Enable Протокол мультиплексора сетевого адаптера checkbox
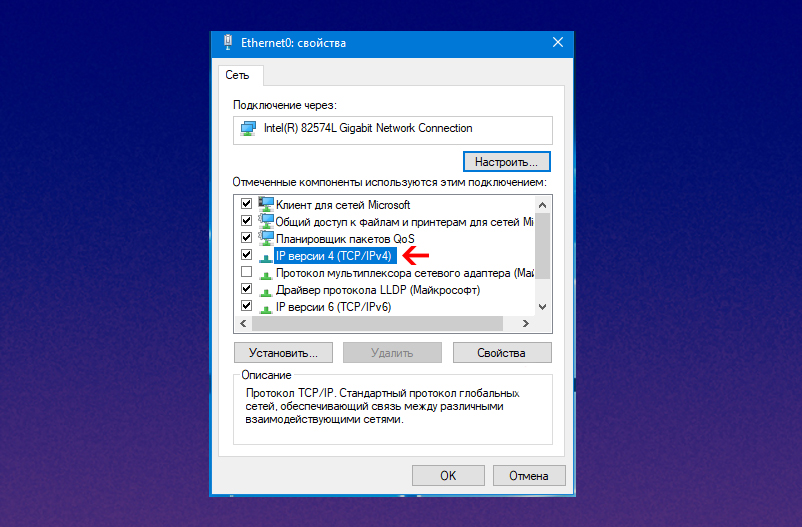Image resolution: width=802 pixels, height=527 pixels. [247, 272]
